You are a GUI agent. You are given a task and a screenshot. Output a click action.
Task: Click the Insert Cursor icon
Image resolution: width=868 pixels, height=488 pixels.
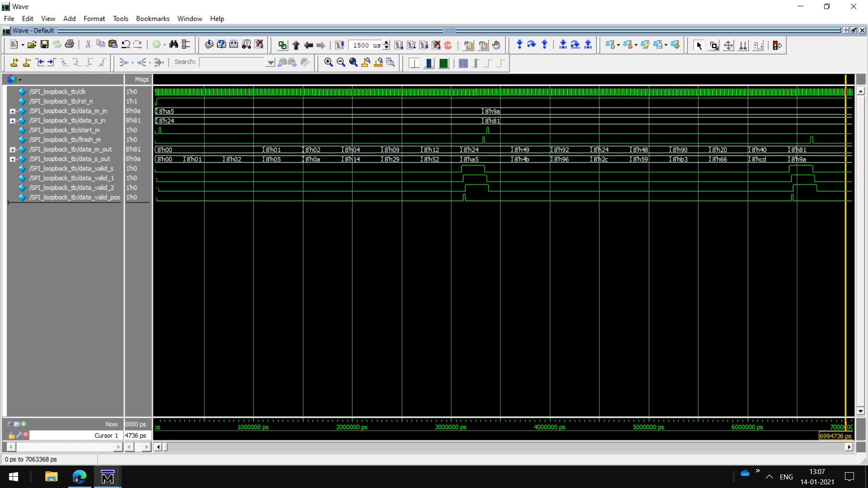14,63
